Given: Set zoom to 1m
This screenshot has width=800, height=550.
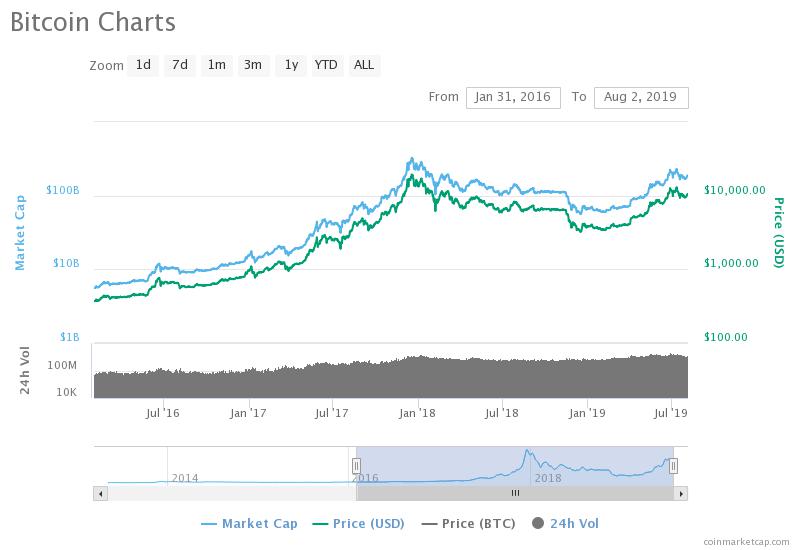Looking at the screenshot, I should 217,65.
